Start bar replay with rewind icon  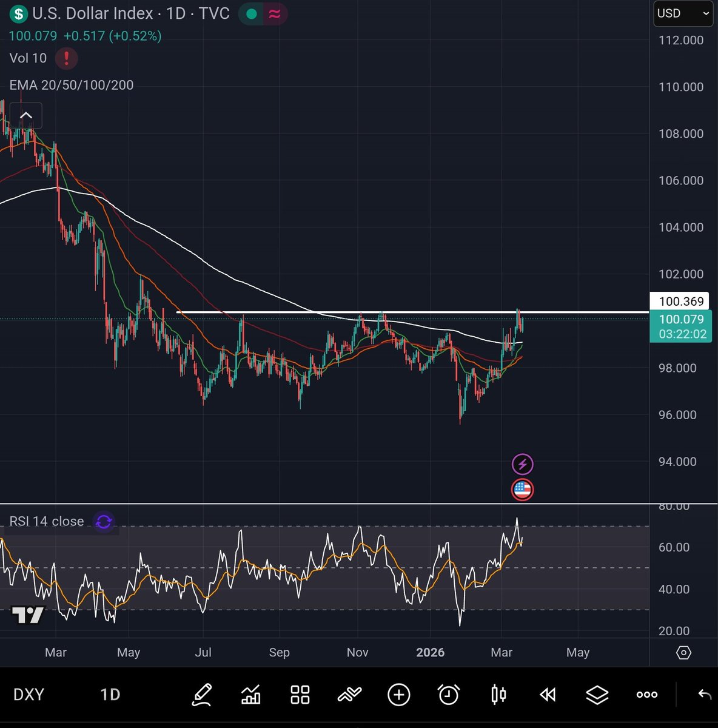click(548, 695)
